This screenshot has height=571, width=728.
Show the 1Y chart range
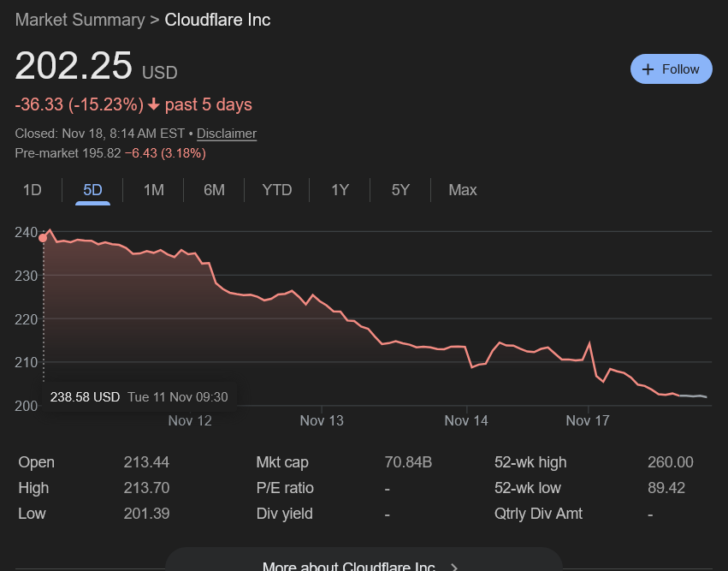coord(340,190)
